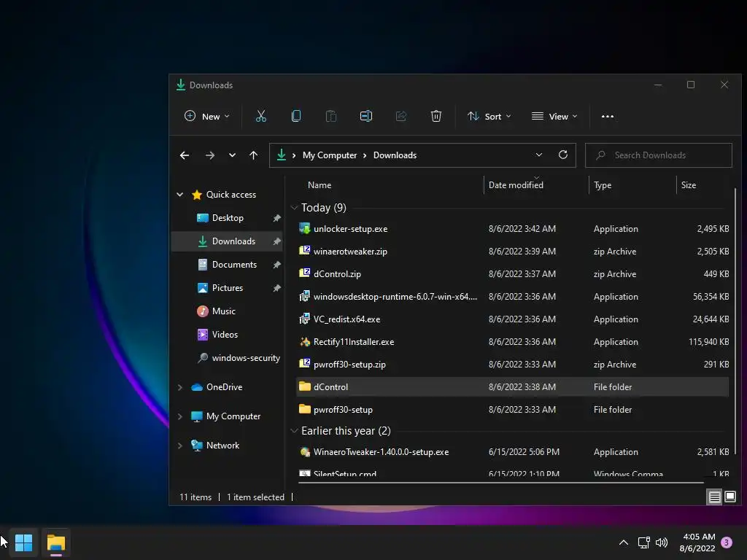Go forward with the right arrow
This screenshot has width=747, height=560.
(209, 155)
